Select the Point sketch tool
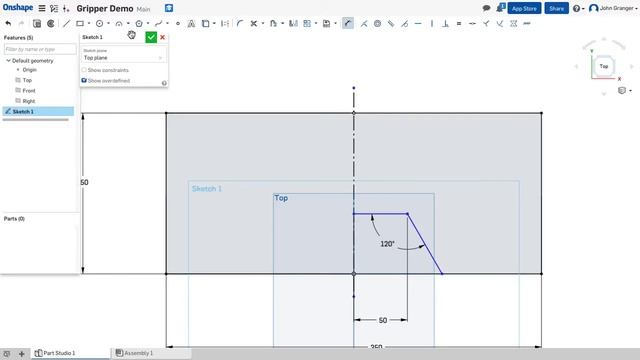The image size is (640, 360). point(178,24)
